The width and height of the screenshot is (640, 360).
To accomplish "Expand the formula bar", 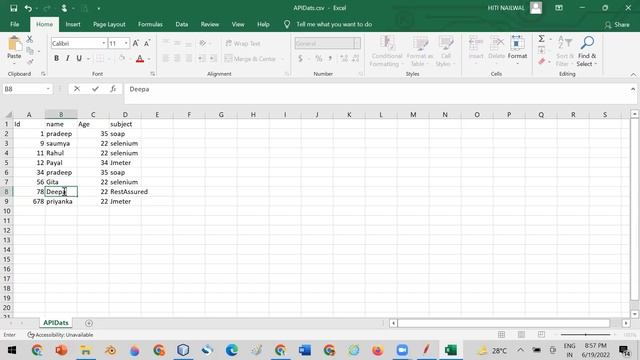I will coord(633,89).
